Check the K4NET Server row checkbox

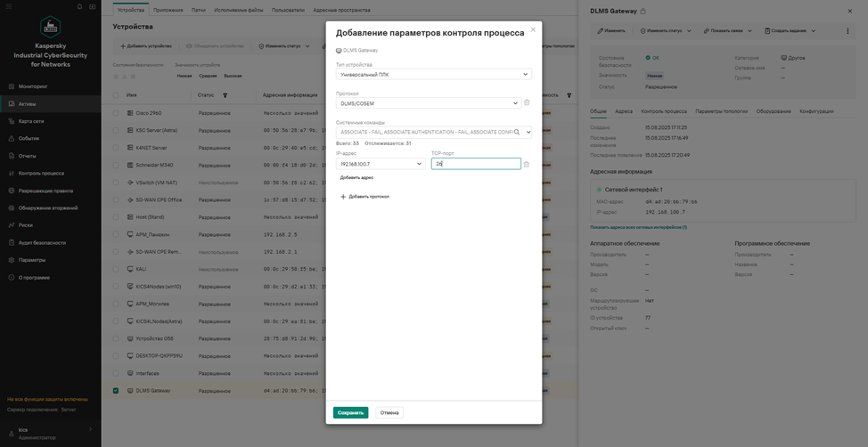(116, 148)
